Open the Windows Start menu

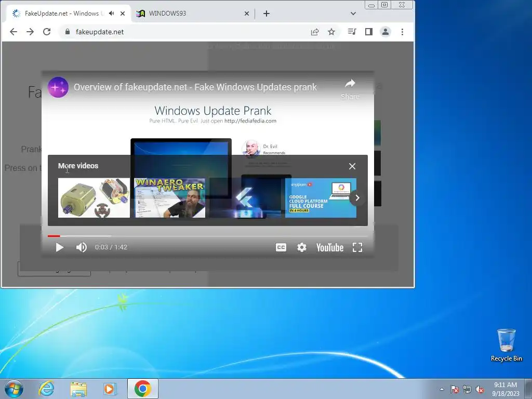14,389
